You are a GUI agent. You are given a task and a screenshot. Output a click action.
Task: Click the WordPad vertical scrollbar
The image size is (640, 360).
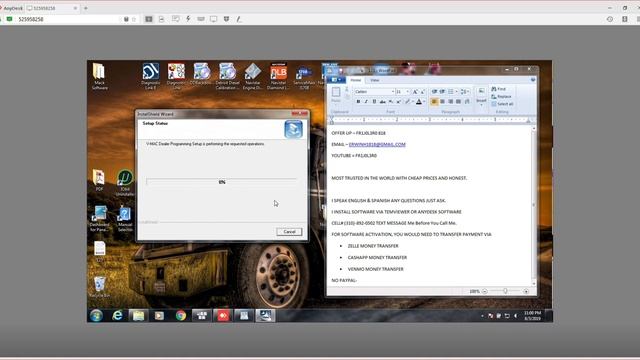coord(533,206)
